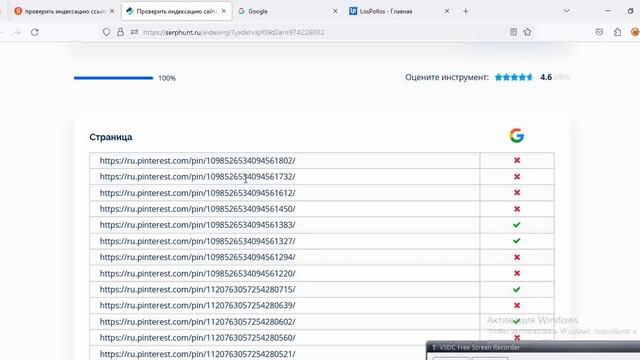Close the active serphunt tab
Screen dimensions: 640x360
(x=224, y=11)
